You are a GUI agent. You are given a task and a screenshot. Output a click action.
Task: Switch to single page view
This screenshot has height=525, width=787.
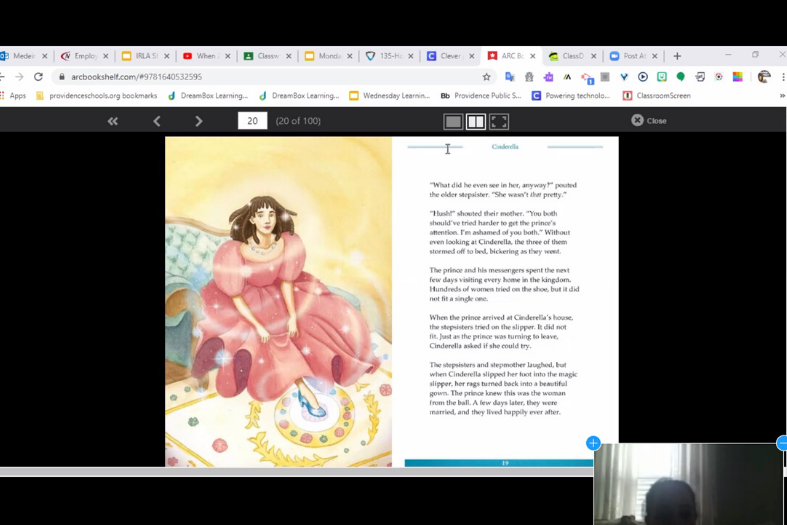(453, 121)
